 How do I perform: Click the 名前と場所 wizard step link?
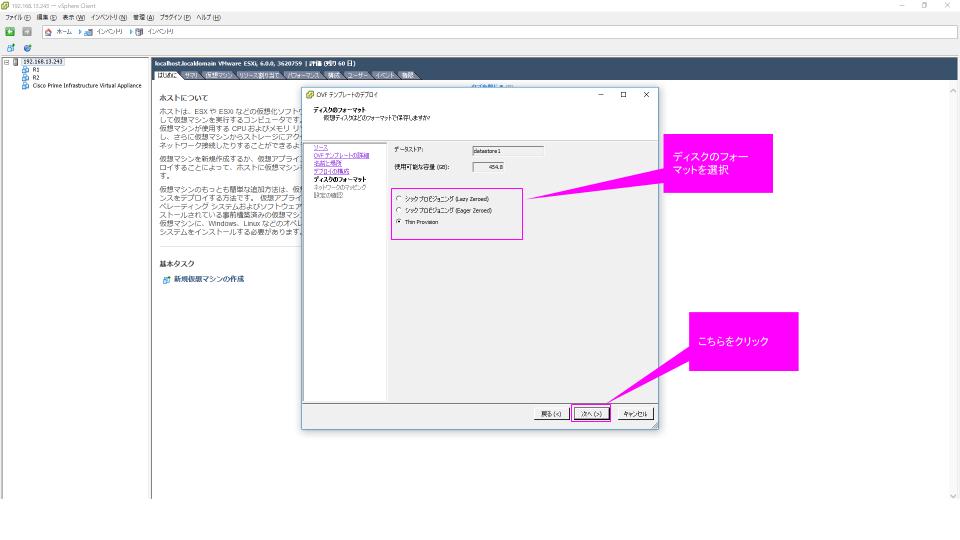[x=328, y=163]
